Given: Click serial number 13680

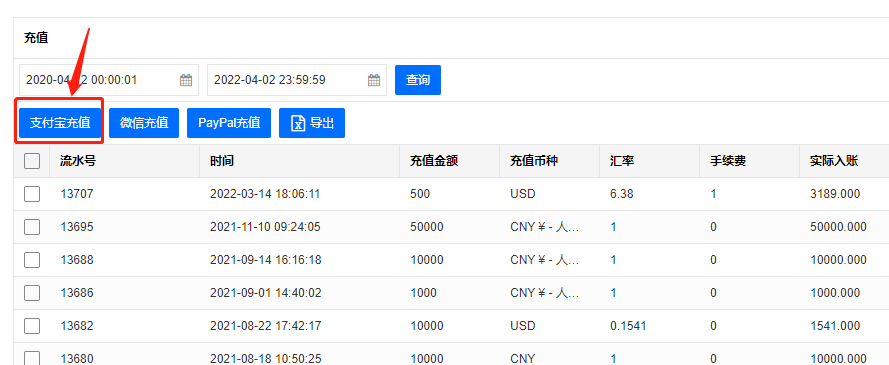Looking at the screenshot, I should (77, 359).
